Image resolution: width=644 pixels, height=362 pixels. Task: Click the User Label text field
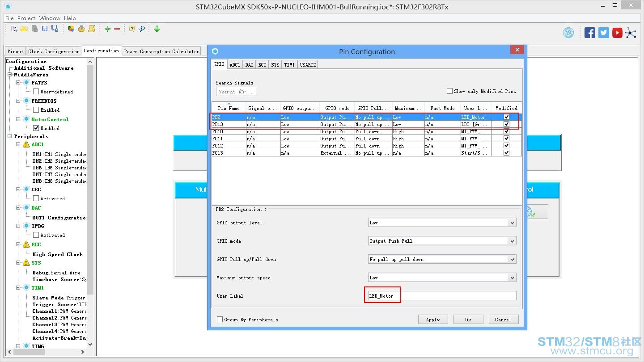[442, 296]
